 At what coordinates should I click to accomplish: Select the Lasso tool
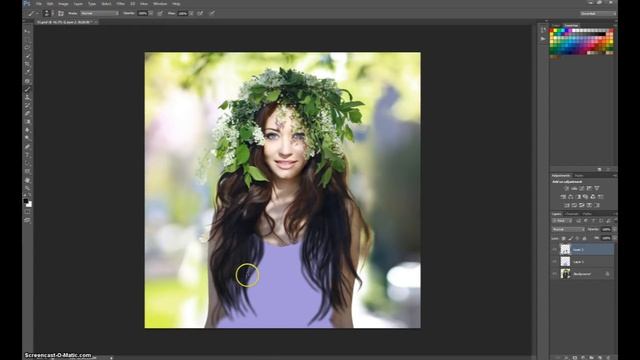(27, 47)
